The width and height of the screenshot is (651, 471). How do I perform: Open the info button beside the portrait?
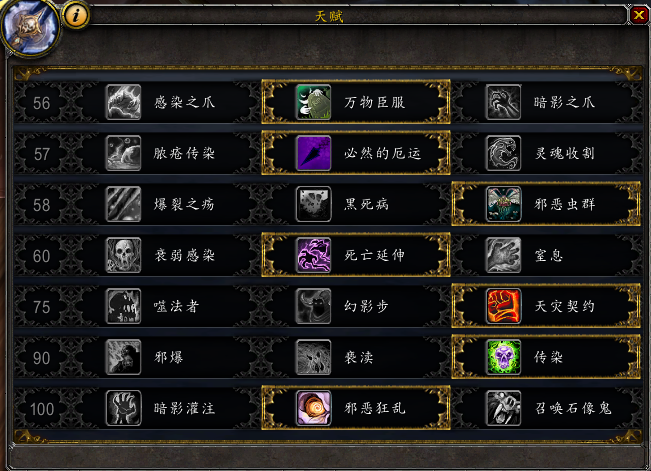76,16
